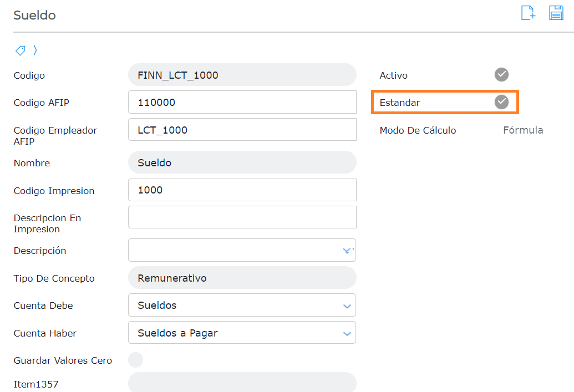Screen dimensions: 574x392
Task: Click the Tipo De Concepto Remunerativo field
Action: click(x=242, y=278)
